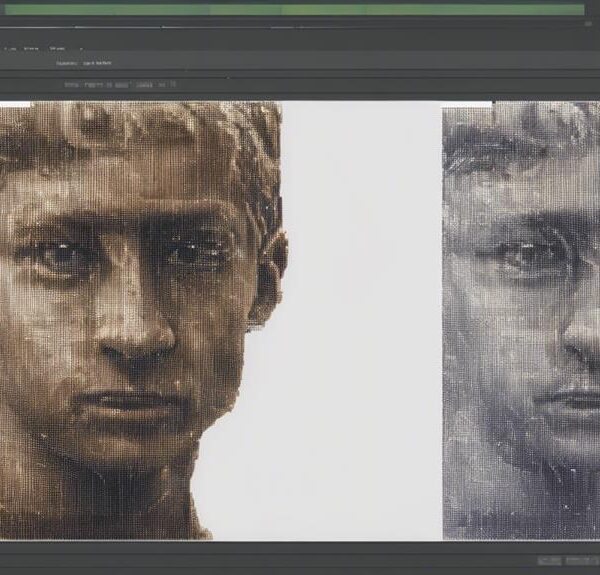
Task: Open the second menu in the menu row
Action: coord(31,49)
